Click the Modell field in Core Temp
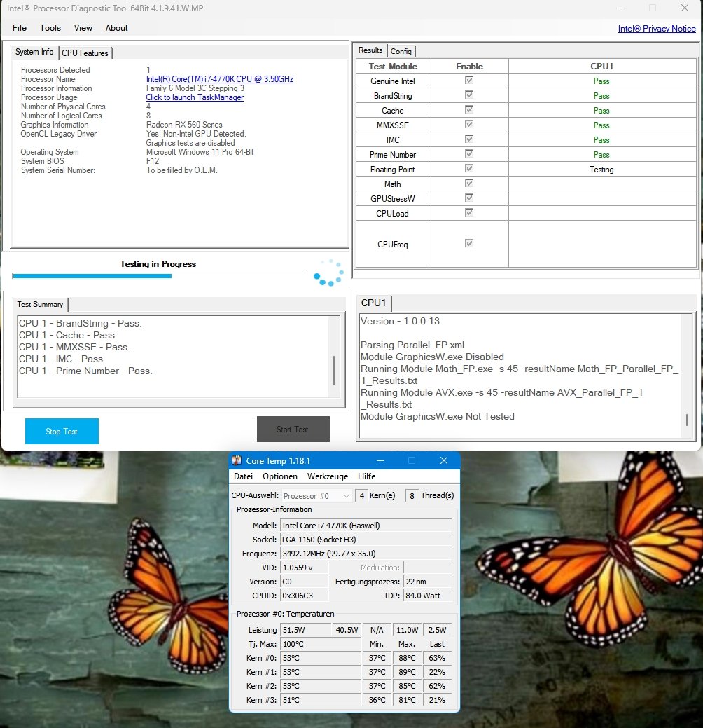Viewport: 703px width, 728px height. pos(366,526)
